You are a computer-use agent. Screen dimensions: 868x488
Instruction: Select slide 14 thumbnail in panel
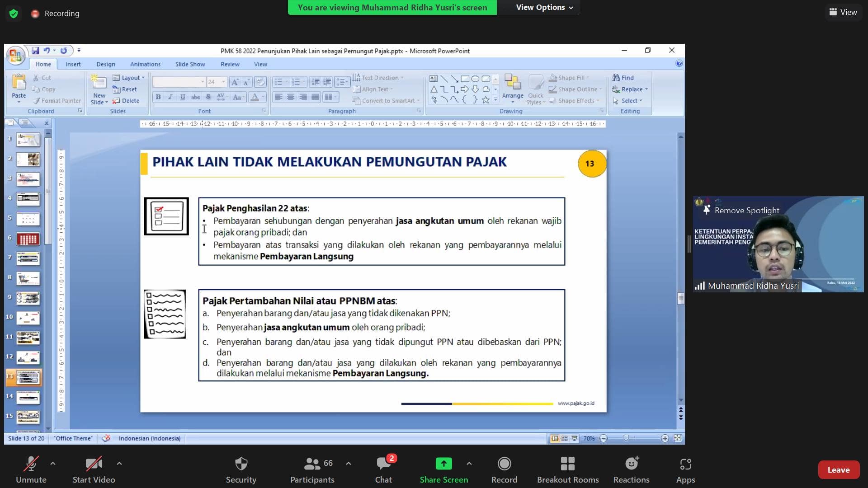tap(28, 397)
